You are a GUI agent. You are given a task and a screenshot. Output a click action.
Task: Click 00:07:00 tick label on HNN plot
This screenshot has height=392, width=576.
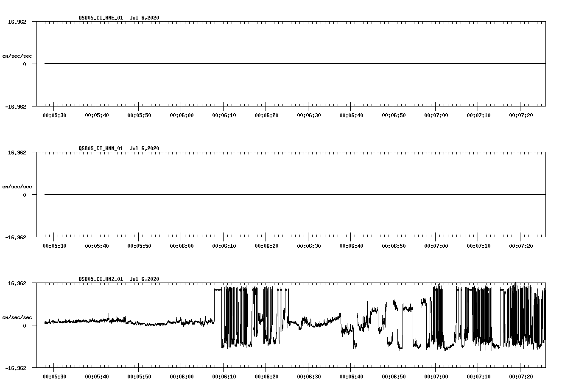tap(436, 246)
